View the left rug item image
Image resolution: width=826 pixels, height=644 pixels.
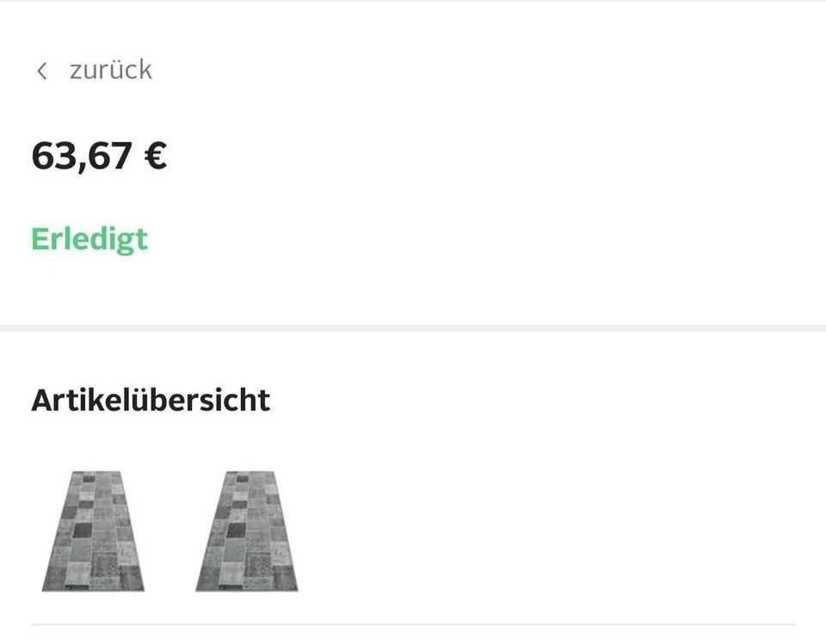click(x=94, y=531)
